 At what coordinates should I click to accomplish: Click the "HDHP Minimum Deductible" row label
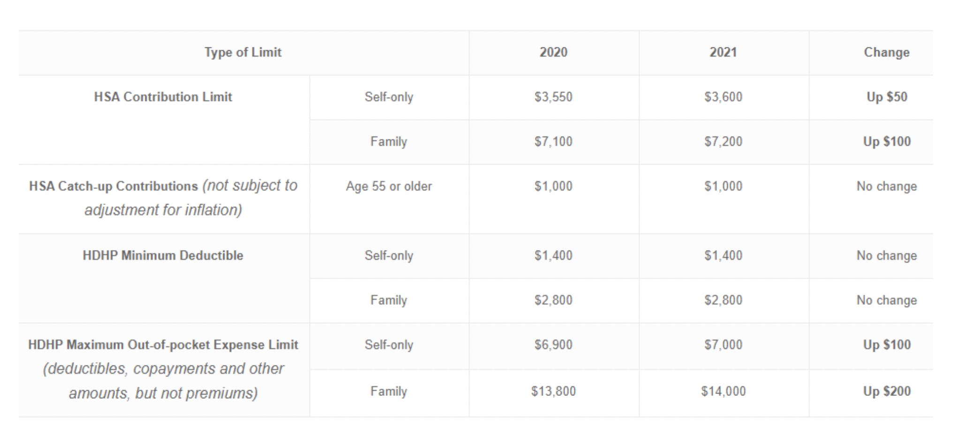coord(163,255)
